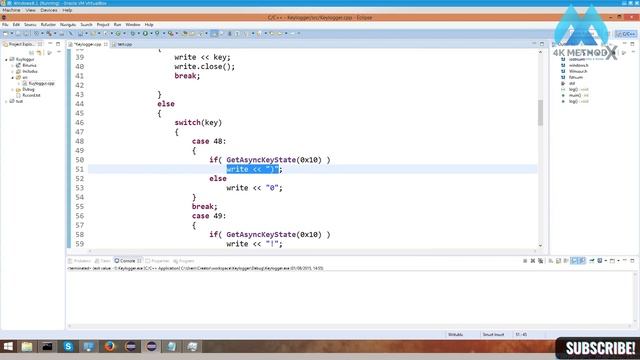Select the Keylogger.cpp editor tab

click(87, 44)
